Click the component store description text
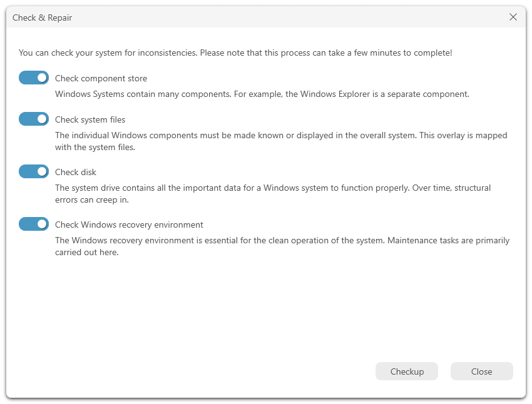 pos(262,94)
